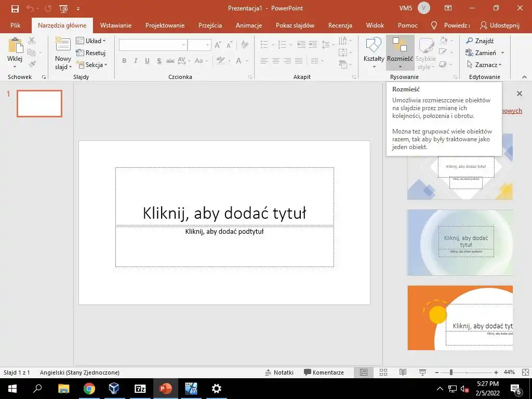The image size is (532, 399).
Task: Center text in Akapit group
Action: click(x=275, y=61)
